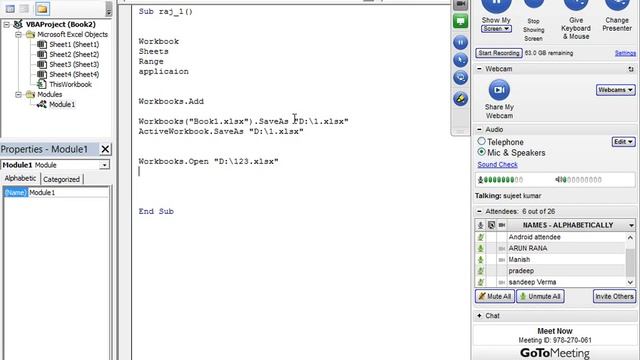The height and width of the screenshot is (360, 640).
Task: Click the GoToMeeting drawing pen icon
Action: 460,98
